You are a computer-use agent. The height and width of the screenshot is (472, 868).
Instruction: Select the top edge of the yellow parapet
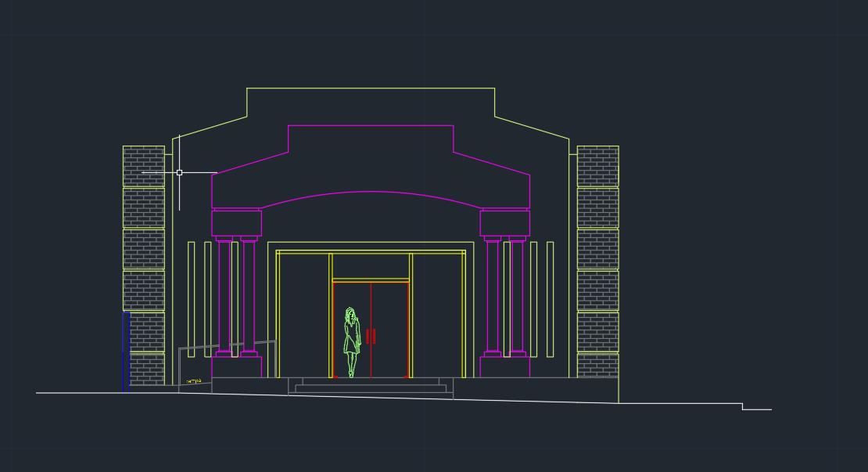[371, 88]
